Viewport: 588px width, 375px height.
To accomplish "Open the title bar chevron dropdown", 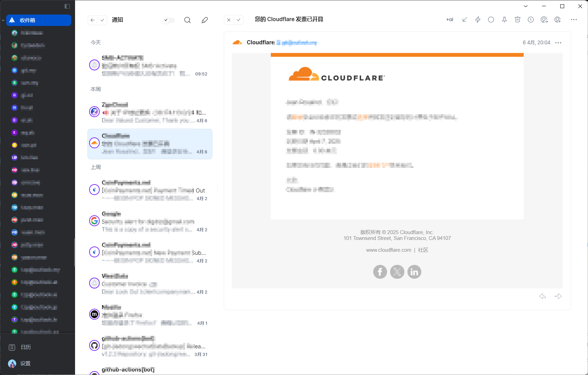I will [x=526, y=6].
